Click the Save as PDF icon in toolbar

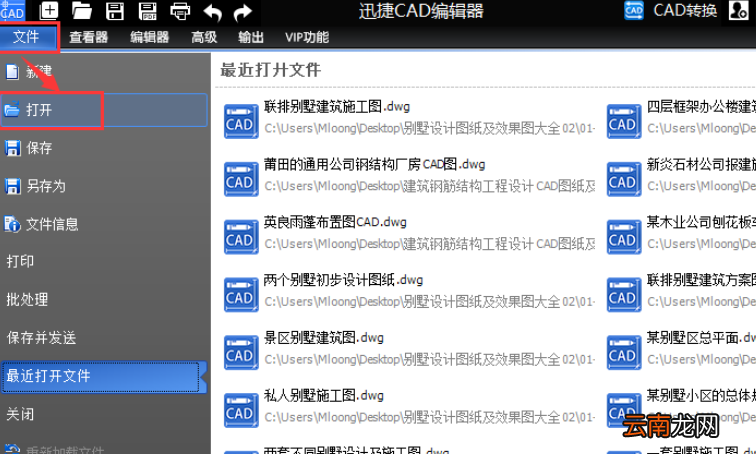pos(148,11)
